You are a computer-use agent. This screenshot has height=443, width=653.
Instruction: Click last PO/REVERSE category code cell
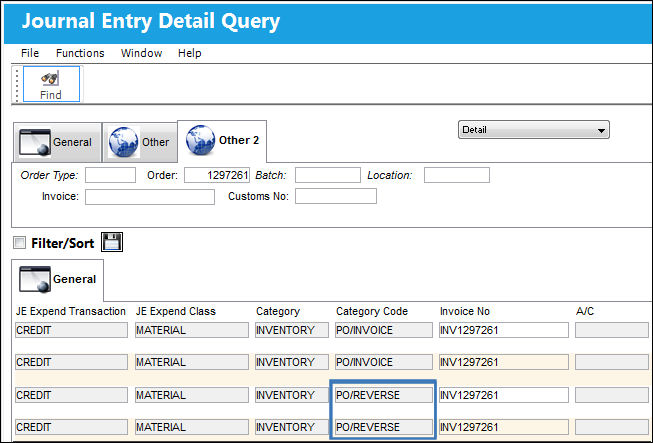click(x=384, y=427)
